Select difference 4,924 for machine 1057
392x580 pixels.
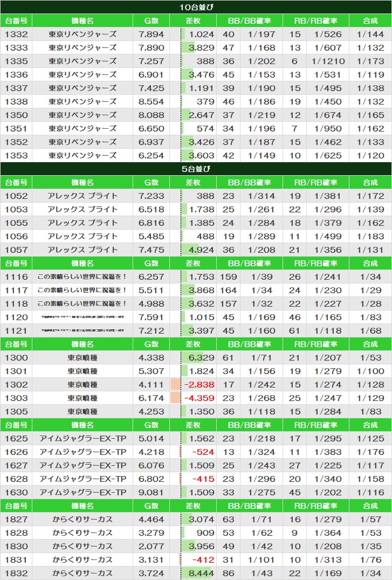click(202, 250)
